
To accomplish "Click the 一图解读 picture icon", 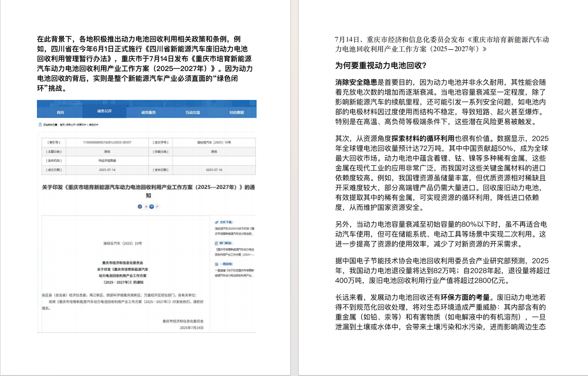I will pyautogui.click(x=216, y=263).
